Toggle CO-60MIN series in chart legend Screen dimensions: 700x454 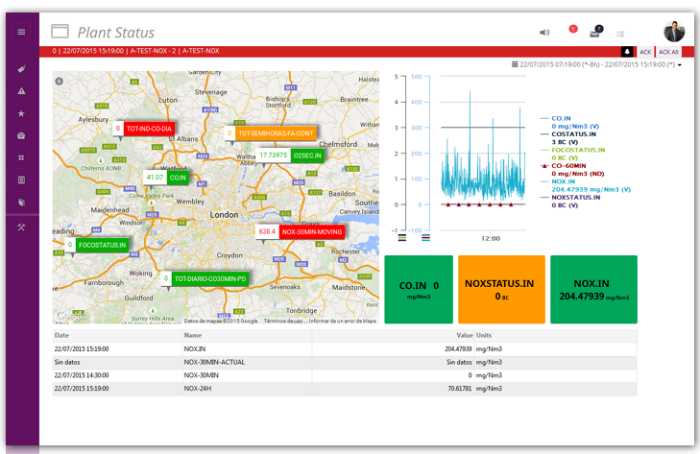pyautogui.click(x=566, y=165)
